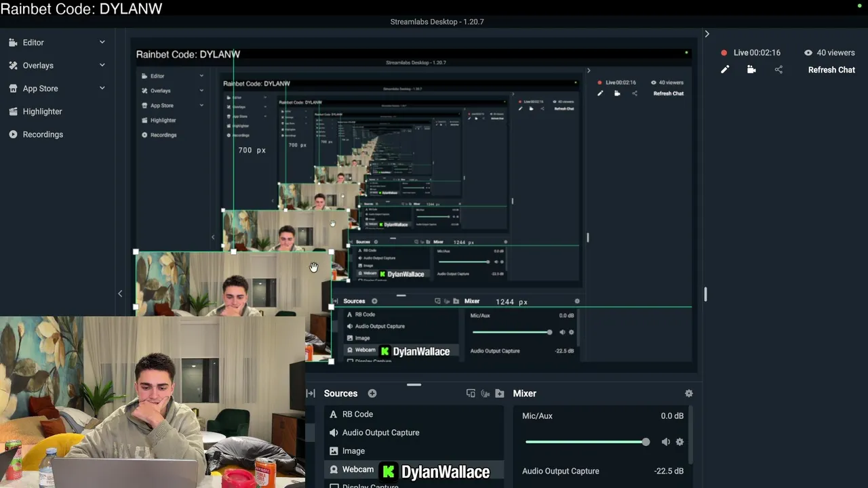Select the Audio Output Capture source row
Image resolution: width=868 pixels, height=488 pixels.
click(x=414, y=432)
